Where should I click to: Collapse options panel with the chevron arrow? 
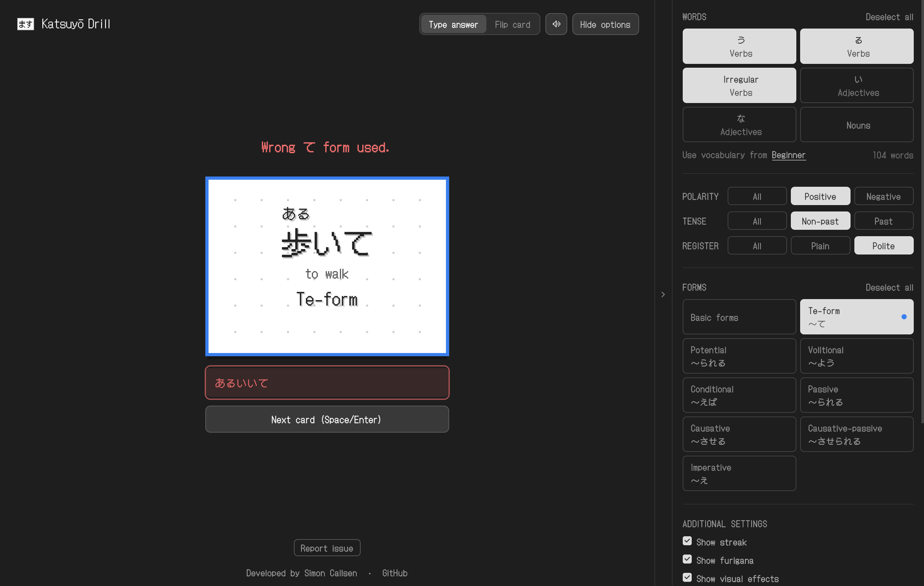663,294
